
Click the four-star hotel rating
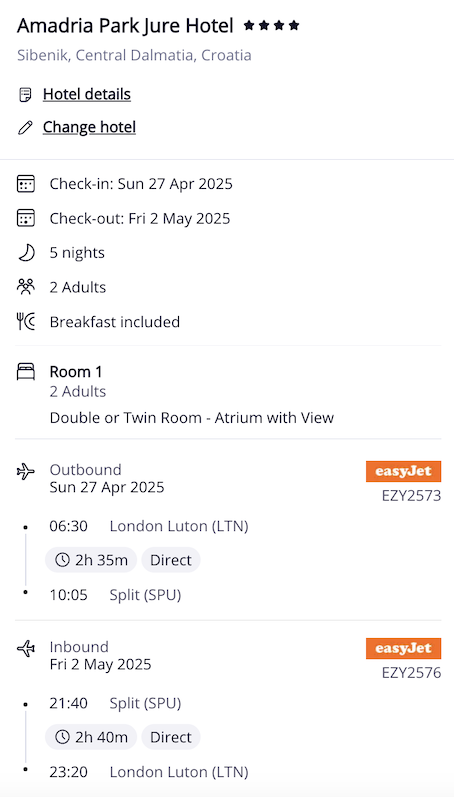271,25
